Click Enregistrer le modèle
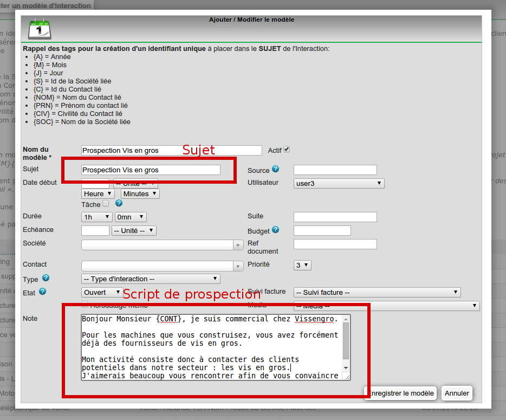The height and width of the screenshot is (420, 506). (400, 393)
